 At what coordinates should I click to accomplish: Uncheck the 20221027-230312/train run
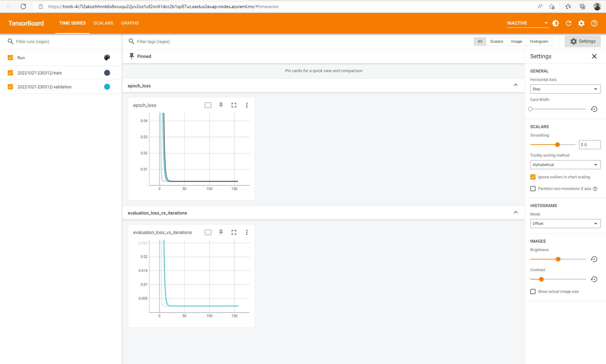(10, 73)
